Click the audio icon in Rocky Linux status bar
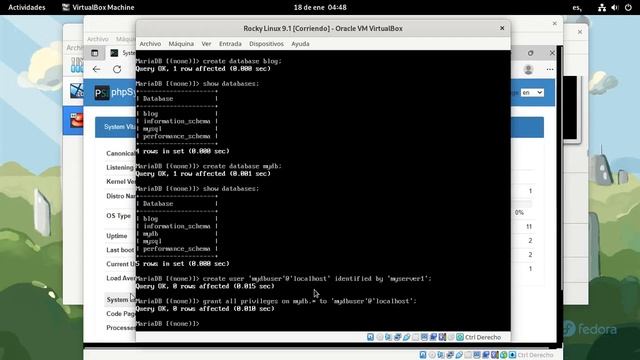The width and height of the screenshot is (640, 360). tap(388, 337)
